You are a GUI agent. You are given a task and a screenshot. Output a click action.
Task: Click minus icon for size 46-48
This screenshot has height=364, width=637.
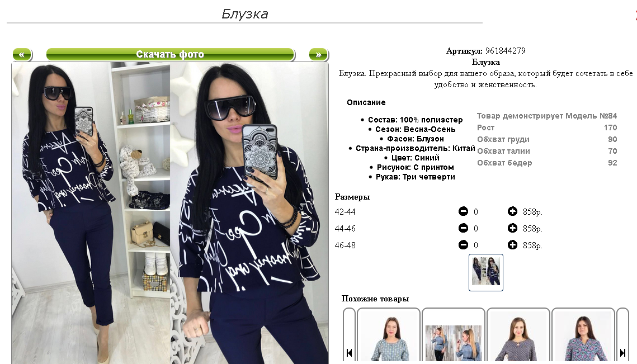(463, 244)
